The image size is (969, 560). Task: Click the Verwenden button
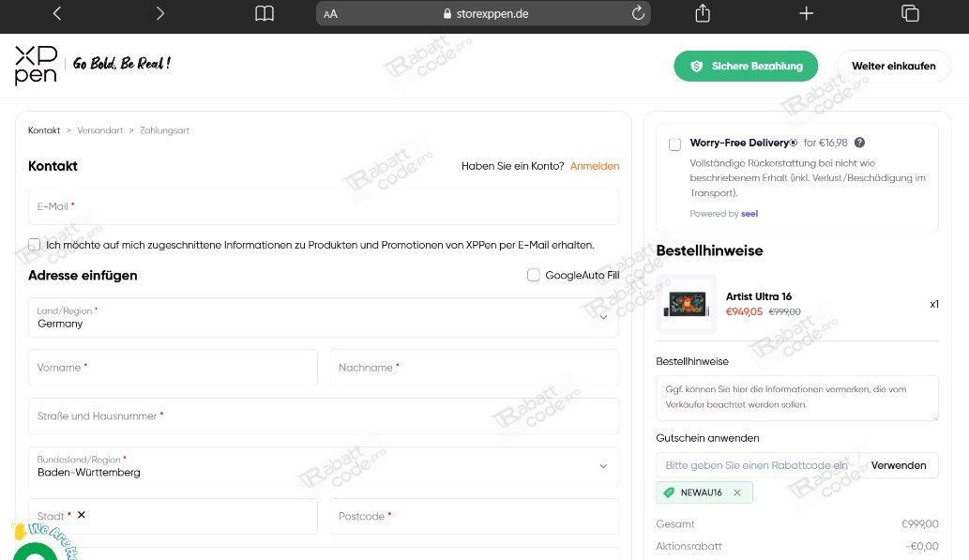899,465
